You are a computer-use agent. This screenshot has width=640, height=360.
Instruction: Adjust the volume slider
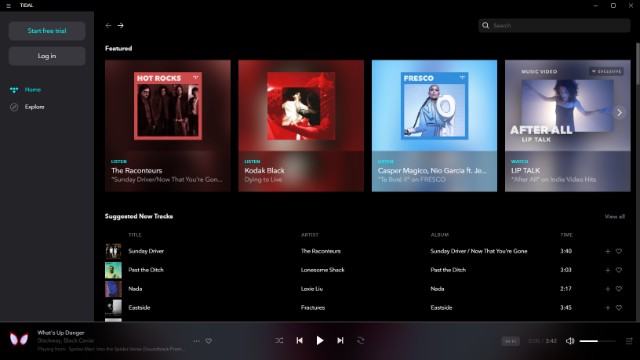[x=598, y=341]
